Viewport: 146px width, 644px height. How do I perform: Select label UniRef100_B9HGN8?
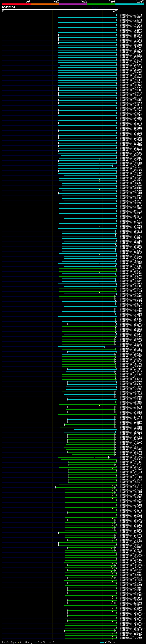131,90
